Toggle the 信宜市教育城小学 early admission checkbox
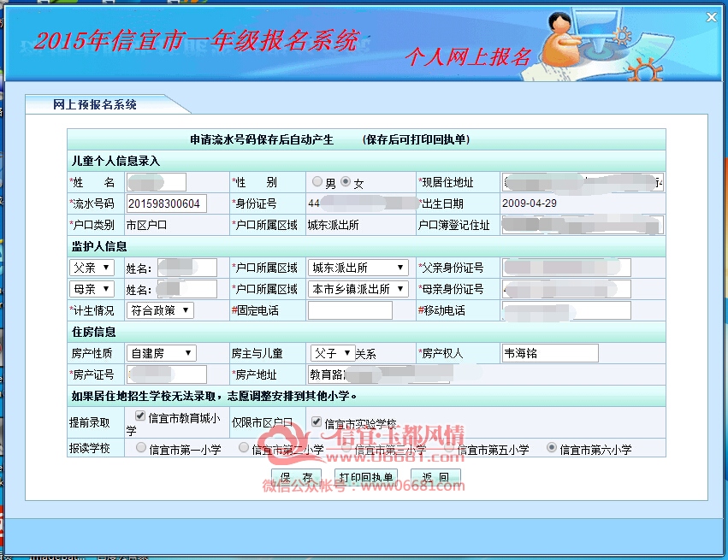728x560 pixels. pos(140,416)
